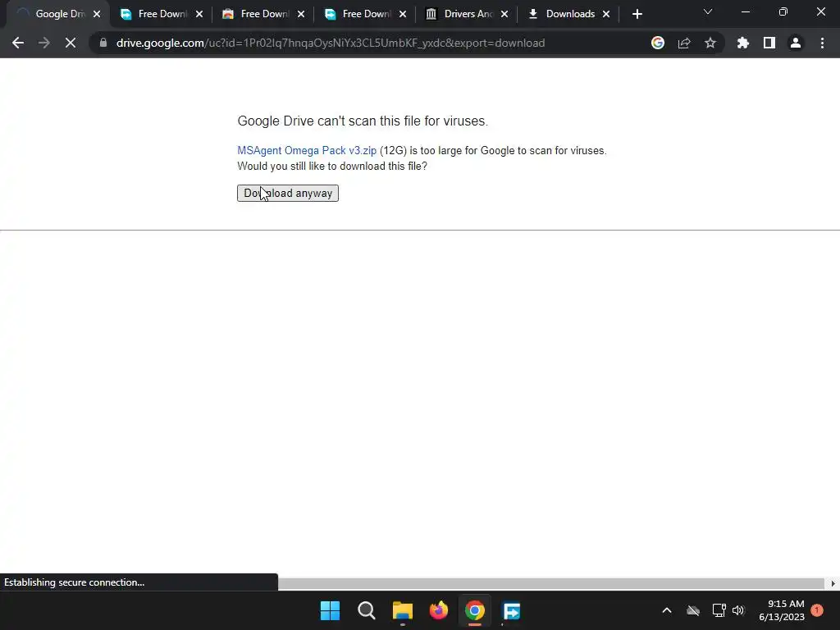
Task: Click the horizontal scrollbar track
Action: (552, 583)
